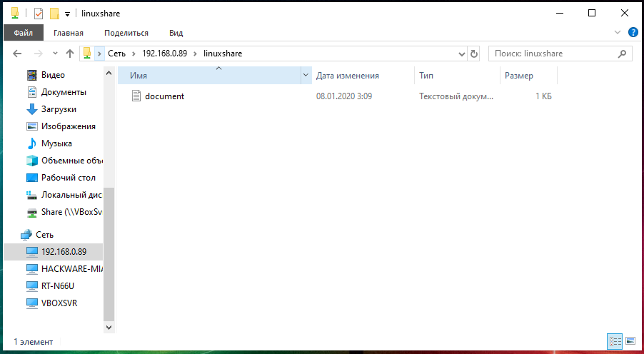644x354 pixels.
Task: Click the search magnifier icon
Action: point(622,54)
